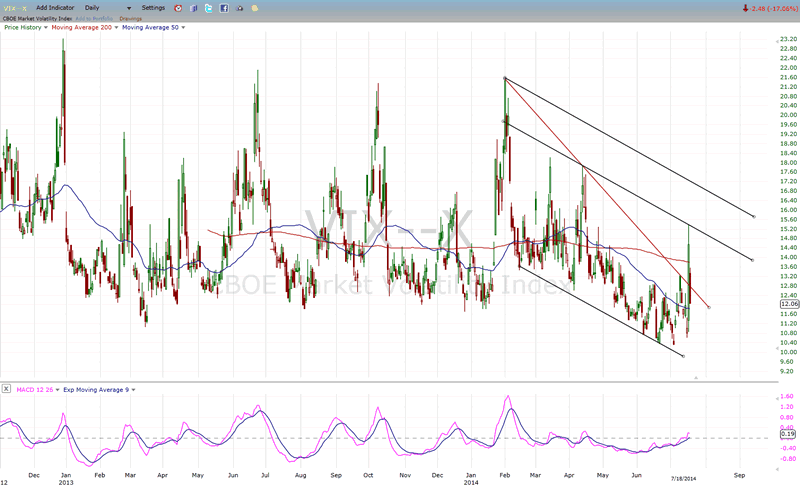Click the red alarm clock alert icon

[x=179, y=8]
